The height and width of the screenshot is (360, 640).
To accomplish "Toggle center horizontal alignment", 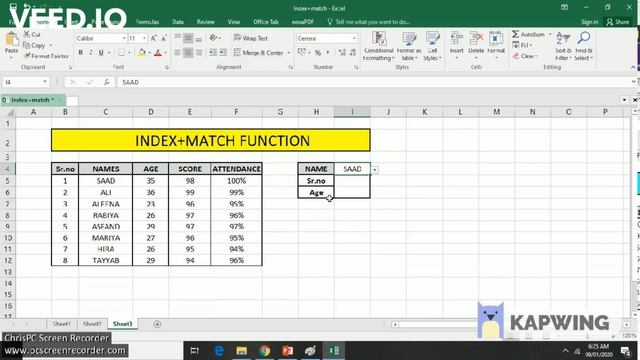I will [188, 53].
